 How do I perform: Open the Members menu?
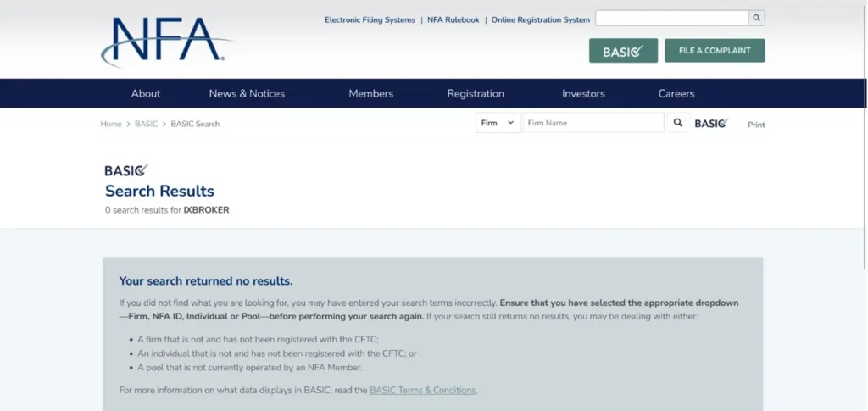click(x=371, y=93)
